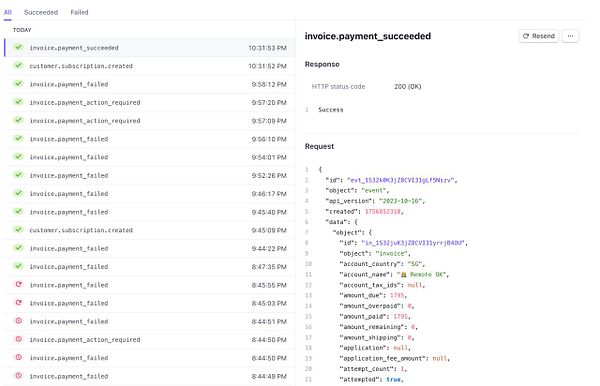The height and width of the screenshot is (386, 600).
Task: Click green check icon for 9:46:17 PM event
Action: point(18,193)
